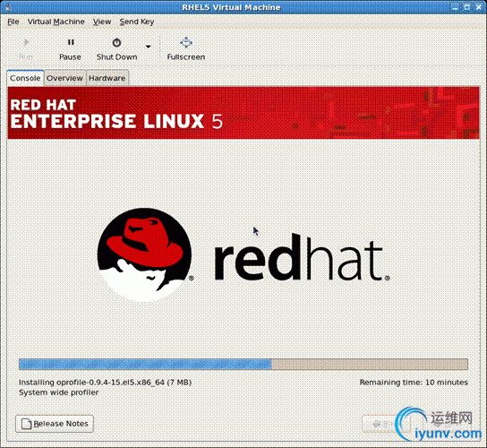Image resolution: width=487 pixels, height=448 pixels.
Task: Open the Send Key menu
Action: coord(137,22)
